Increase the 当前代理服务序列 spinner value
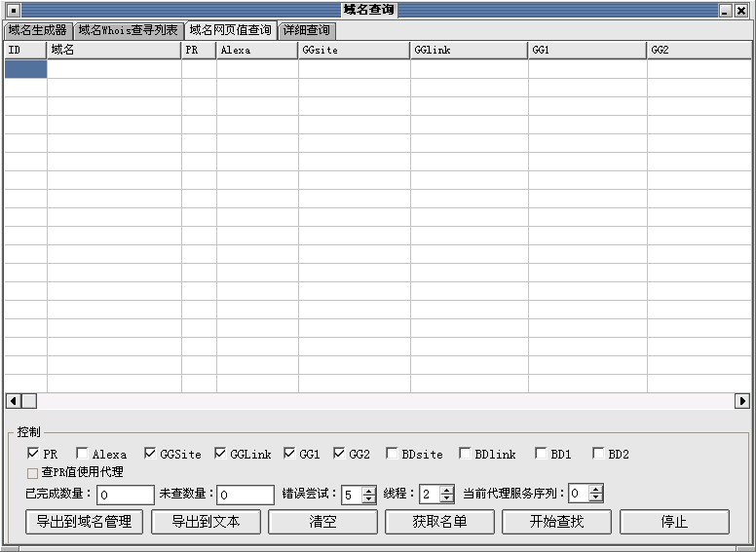This screenshot has width=756, height=552. pyautogui.click(x=595, y=490)
